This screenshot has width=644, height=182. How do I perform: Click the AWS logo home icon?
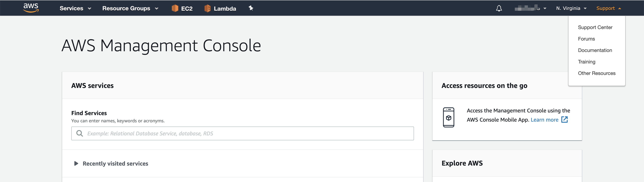click(31, 8)
